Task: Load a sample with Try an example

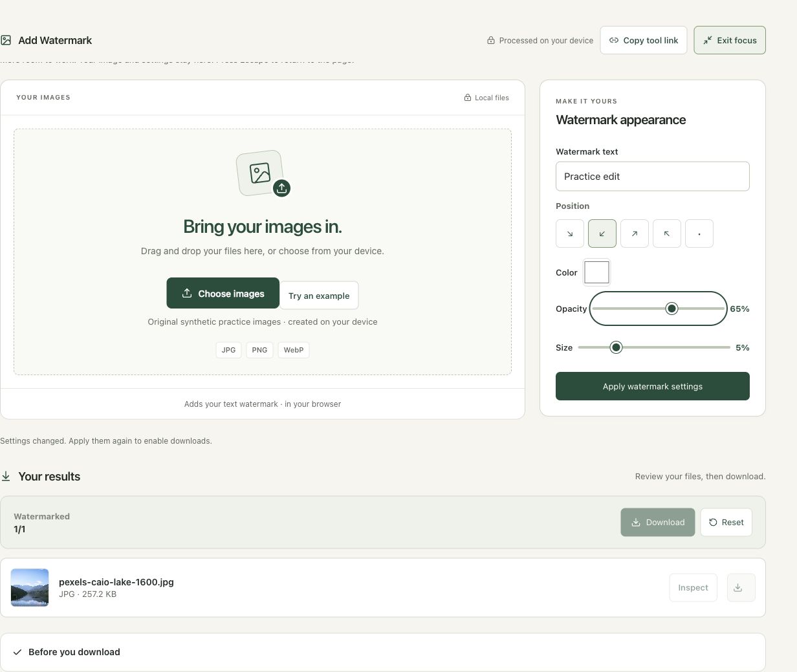Action: coord(319,296)
